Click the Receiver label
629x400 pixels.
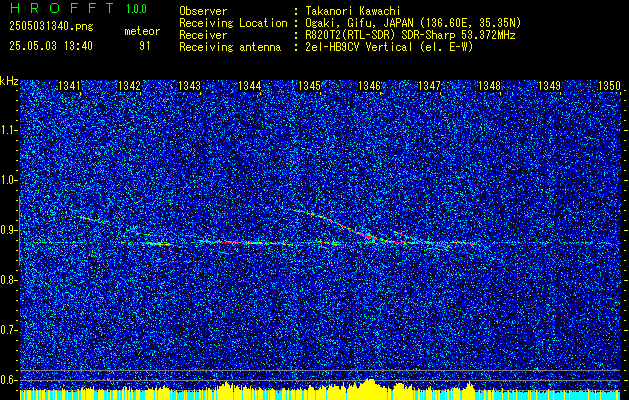tap(203, 35)
